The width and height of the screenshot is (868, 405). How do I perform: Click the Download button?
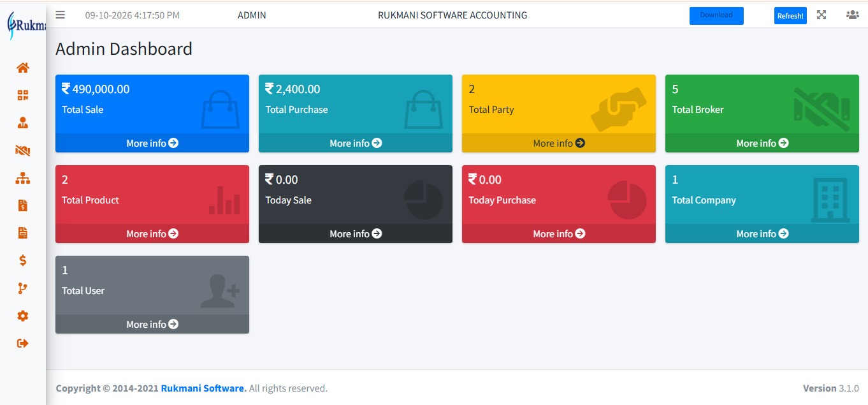pyautogui.click(x=716, y=16)
